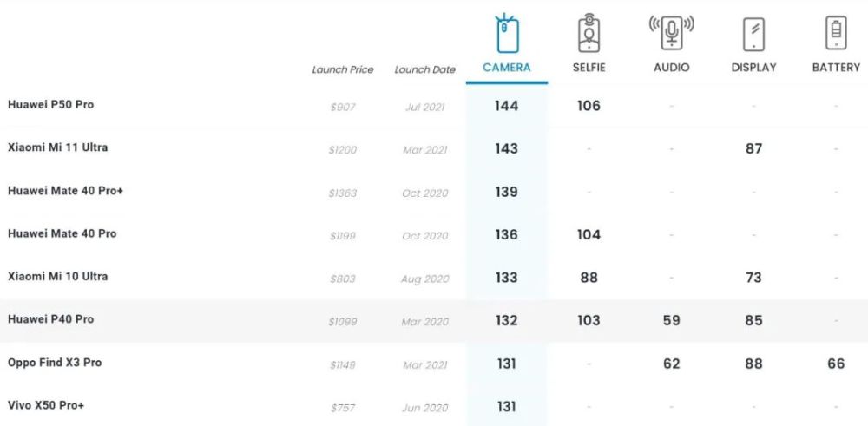The height and width of the screenshot is (426, 868).
Task: Select the Audio microphone icon
Action: tap(672, 33)
